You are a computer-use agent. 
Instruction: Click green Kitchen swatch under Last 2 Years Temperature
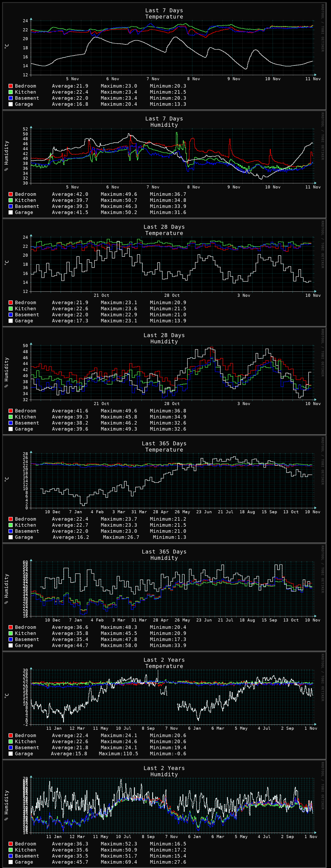(x=11, y=741)
